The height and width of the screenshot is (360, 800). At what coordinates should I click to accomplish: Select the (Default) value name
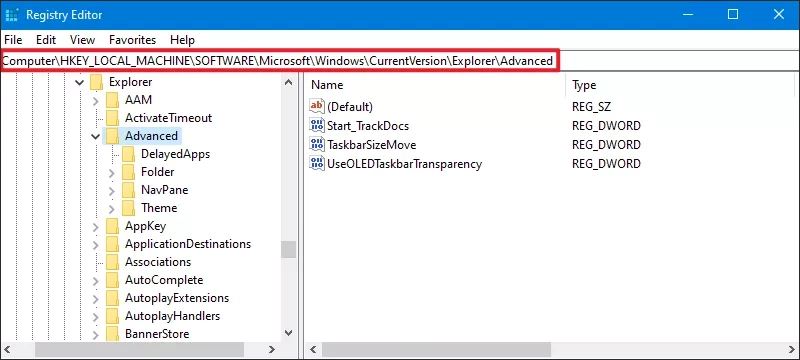pos(349,107)
